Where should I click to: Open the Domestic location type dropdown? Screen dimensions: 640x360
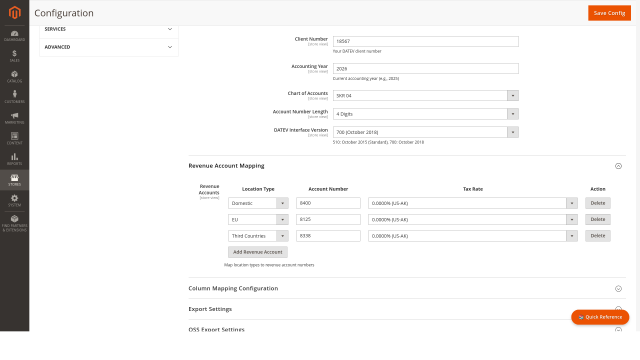pyautogui.click(x=258, y=203)
